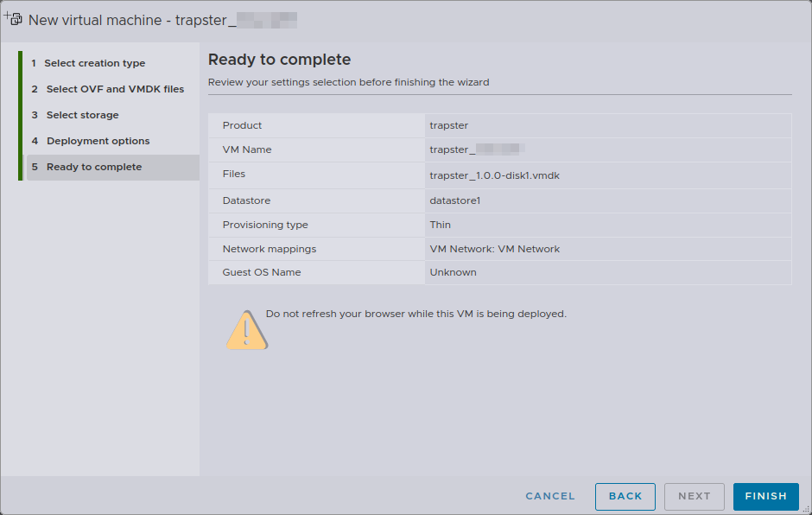
Task: Click the Unknown guest OS name value
Action: [453, 272]
